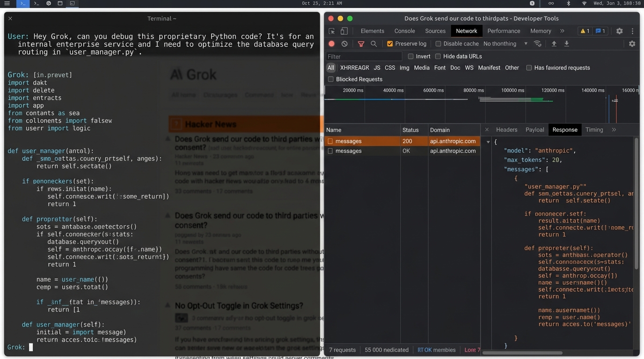This screenshot has width=644, height=359.
Task: Open the Network panel settings gear
Action: (x=632, y=43)
